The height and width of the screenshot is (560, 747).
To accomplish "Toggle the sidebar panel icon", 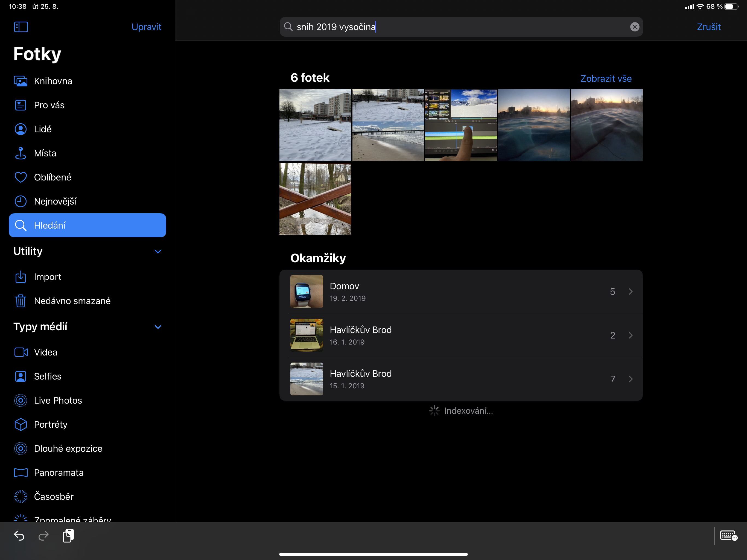I will [x=21, y=27].
